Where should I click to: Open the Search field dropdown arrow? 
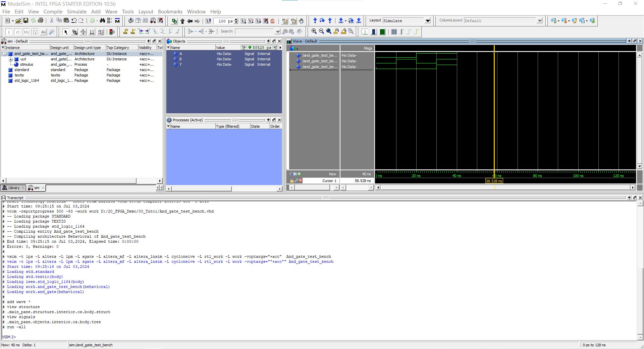point(278,32)
